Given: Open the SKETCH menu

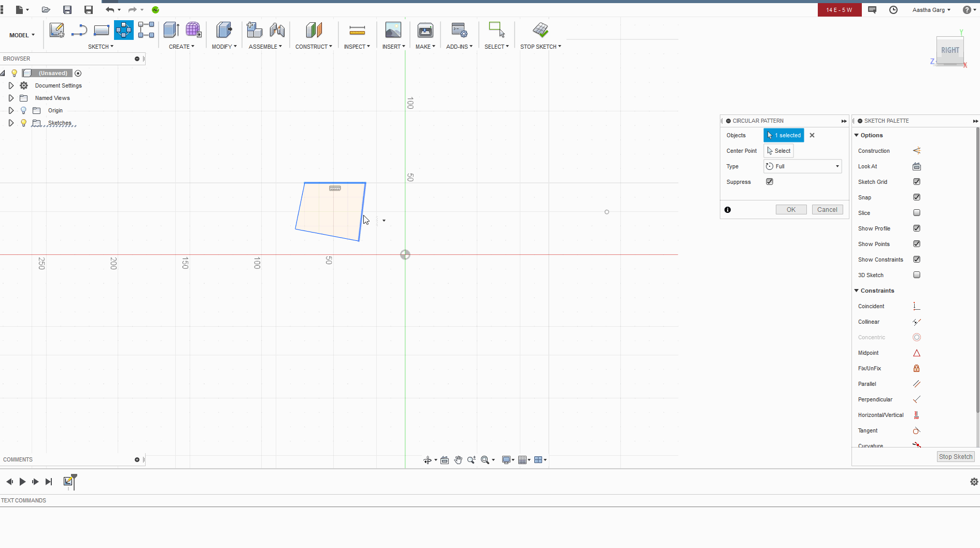Looking at the screenshot, I should click(x=101, y=47).
